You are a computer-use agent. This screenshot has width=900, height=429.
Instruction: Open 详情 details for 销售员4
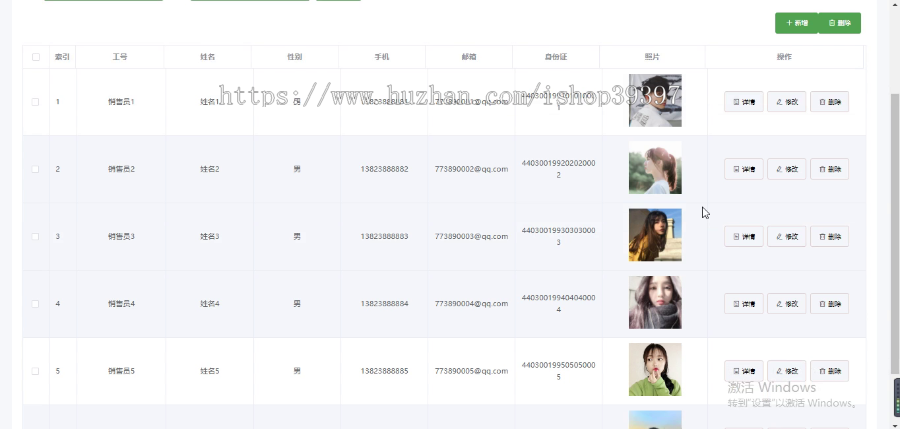744,303
